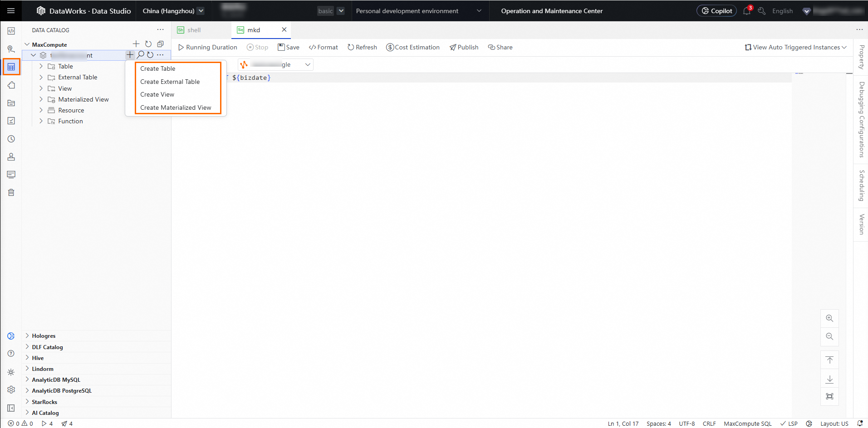The image size is (868, 428).
Task: Open settings gear in left sidebar
Action: coord(11,390)
